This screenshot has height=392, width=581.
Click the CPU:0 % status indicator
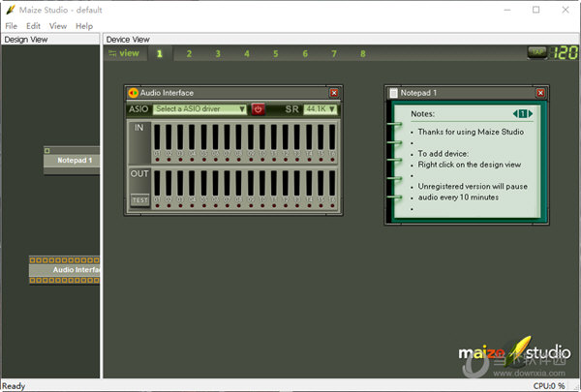549,385
